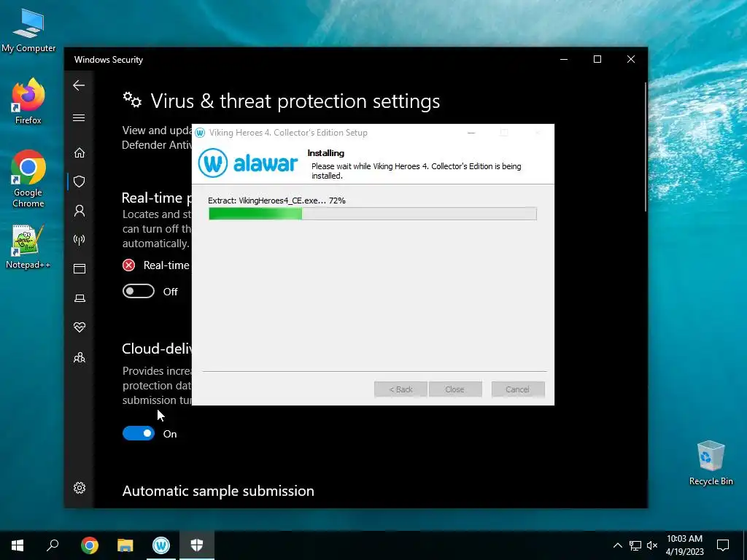Open Family options people icon
Screen dimensions: 747x560
pos(79,357)
